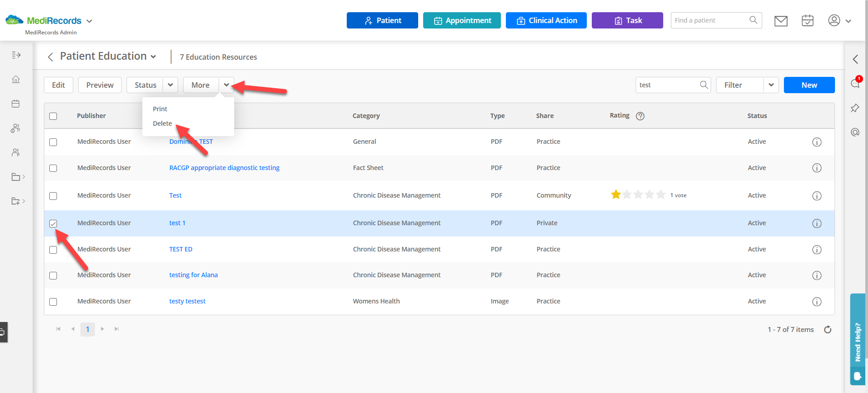Tick checkbox for testing for Alana row
The width and height of the screenshot is (868, 393).
point(53,275)
